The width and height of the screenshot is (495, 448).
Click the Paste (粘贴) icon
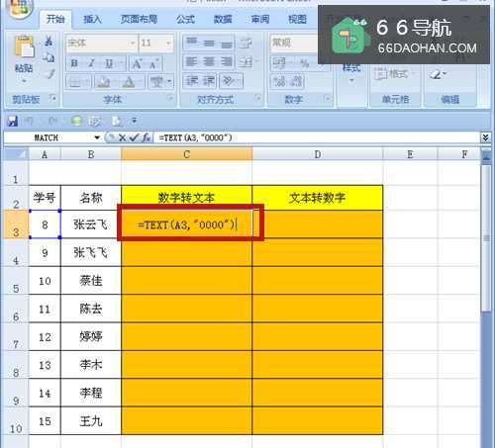tap(24, 47)
